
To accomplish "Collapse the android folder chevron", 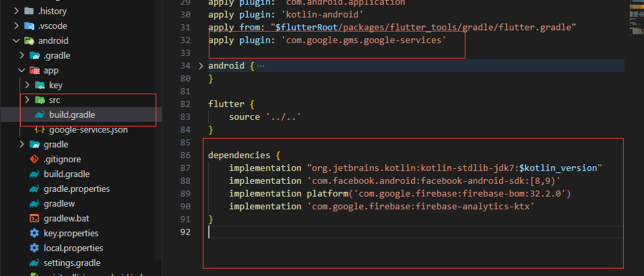I will 17,41.
